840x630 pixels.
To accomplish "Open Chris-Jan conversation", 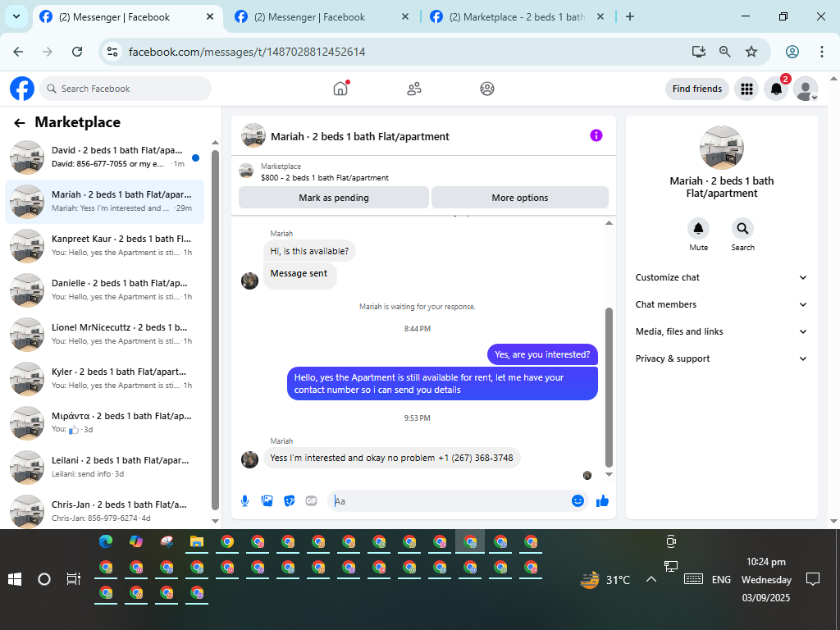I will click(105, 512).
